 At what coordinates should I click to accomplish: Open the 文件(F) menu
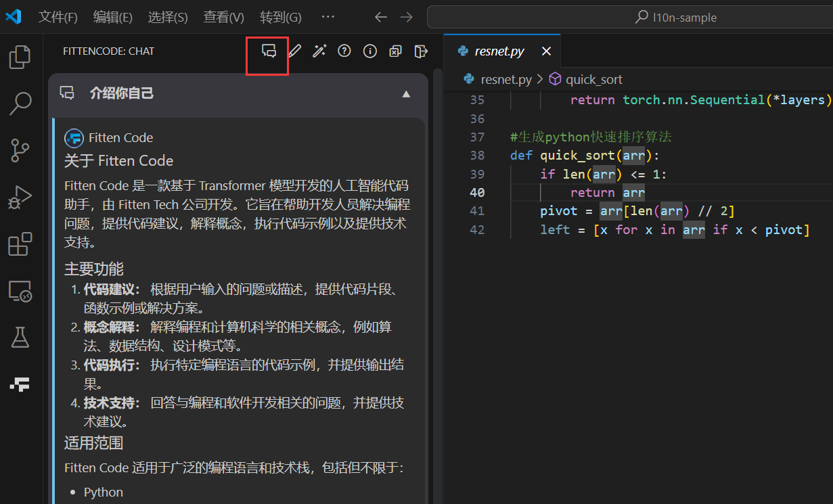(x=58, y=17)
